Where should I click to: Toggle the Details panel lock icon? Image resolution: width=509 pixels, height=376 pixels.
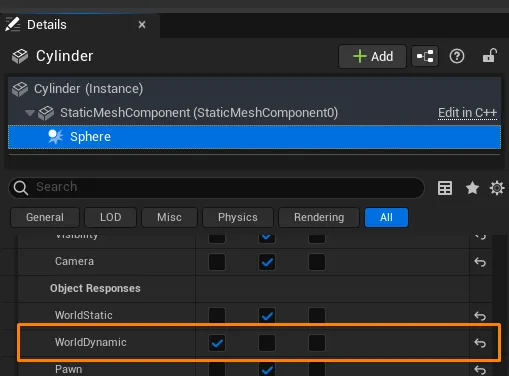point(490,56)
